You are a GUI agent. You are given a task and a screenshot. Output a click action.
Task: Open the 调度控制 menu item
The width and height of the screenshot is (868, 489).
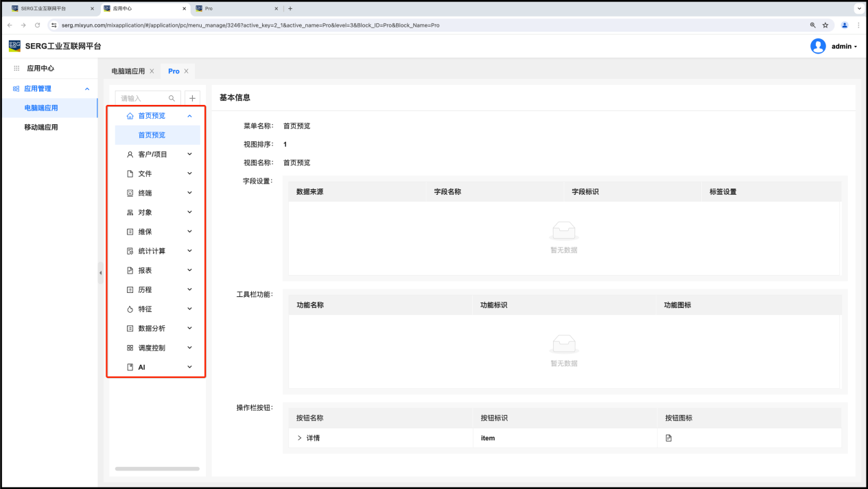(152, 348)
